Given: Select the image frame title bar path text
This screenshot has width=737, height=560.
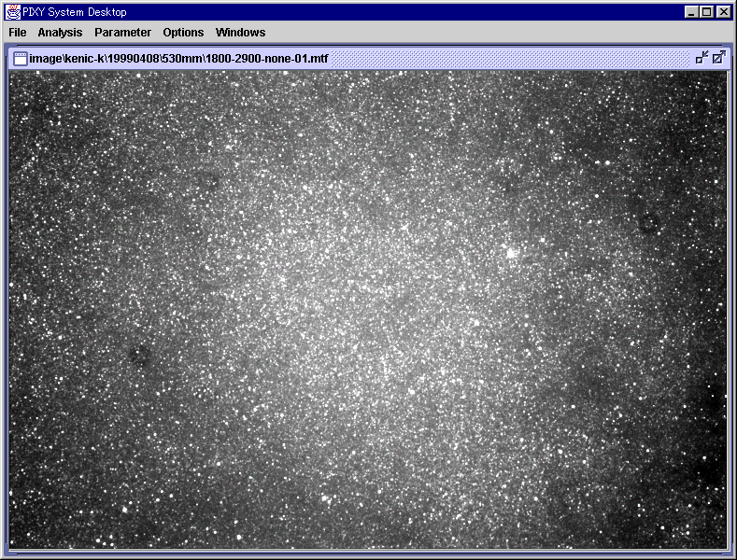Looking at the screenshot, I should pyautogui.click(x=178, y=59).
